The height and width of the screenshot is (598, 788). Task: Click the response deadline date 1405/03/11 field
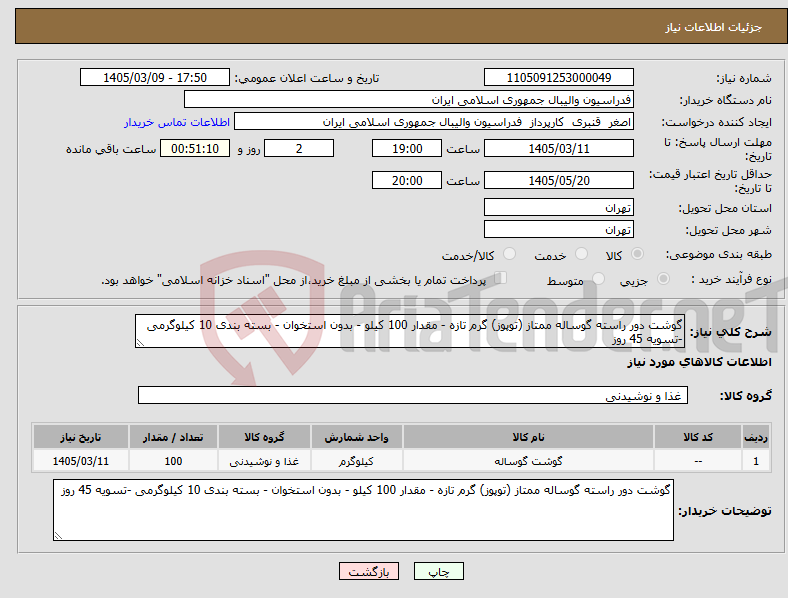pos(558,149)
